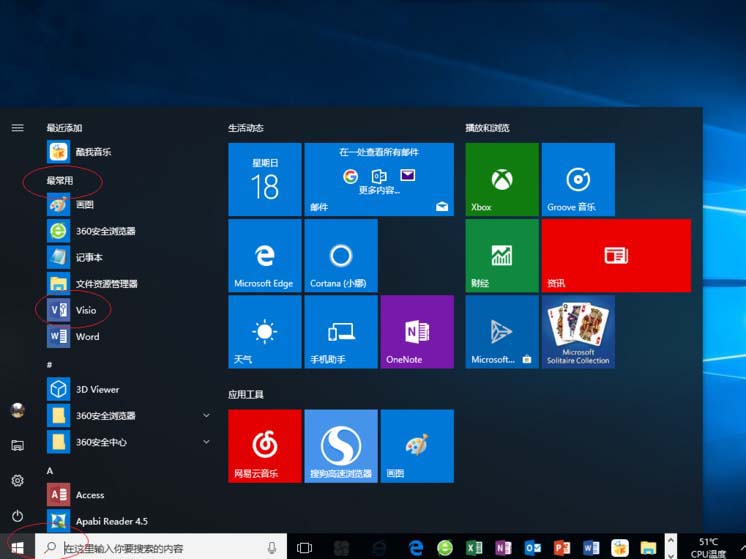Open the Groove 音乐 tile
Viewport: 746px width, 559px height.
click(578, 179)
